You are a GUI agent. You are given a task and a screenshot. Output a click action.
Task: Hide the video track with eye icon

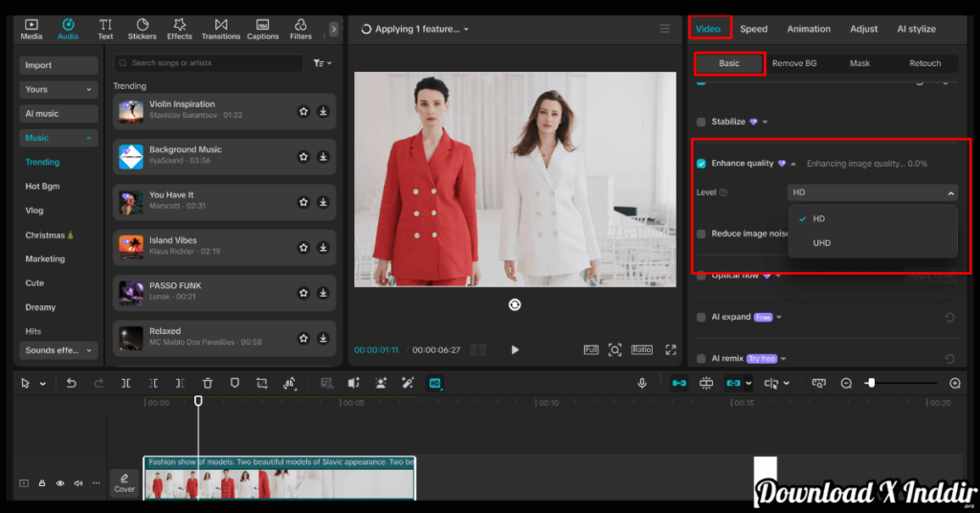pos(60,483)
